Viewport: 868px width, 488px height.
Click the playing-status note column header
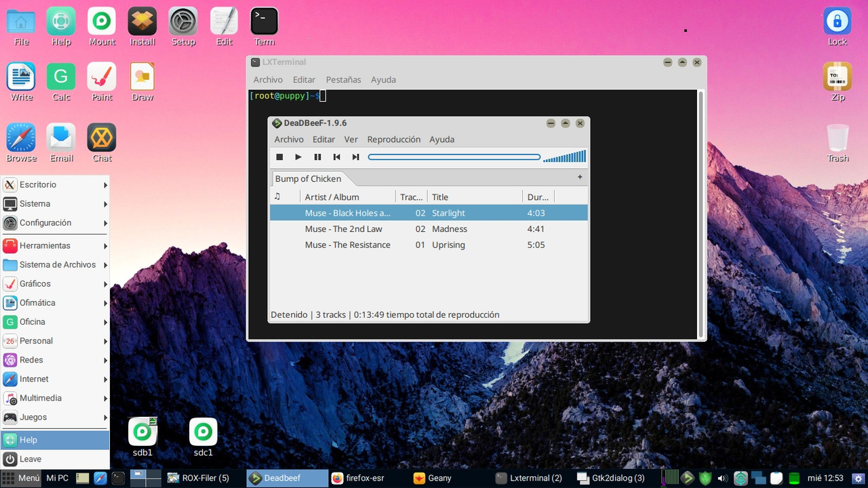point(285,197)
